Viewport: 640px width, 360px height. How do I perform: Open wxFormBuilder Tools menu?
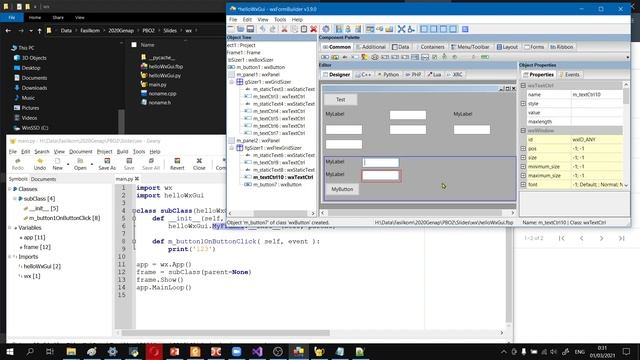280,19
